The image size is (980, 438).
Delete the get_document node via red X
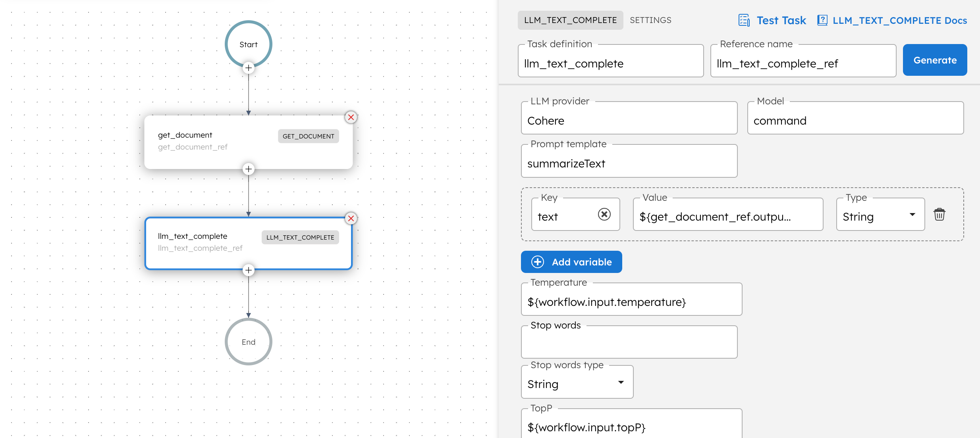[351, 117]
